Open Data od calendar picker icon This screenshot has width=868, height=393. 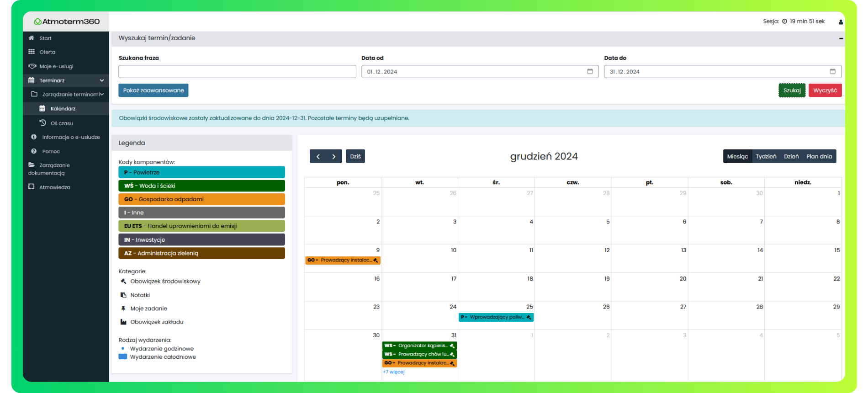coord(590,71)
